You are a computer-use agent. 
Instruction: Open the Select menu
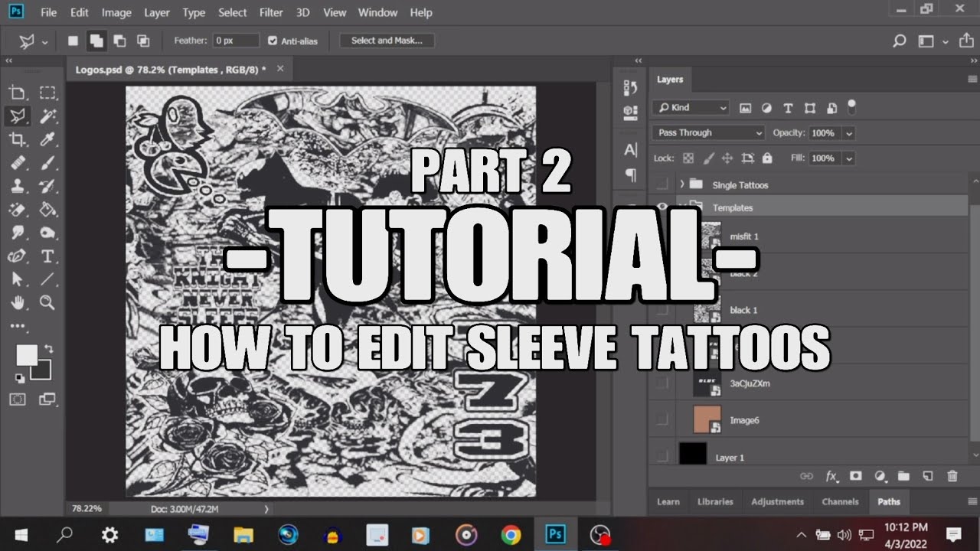(x=232, y=12)
